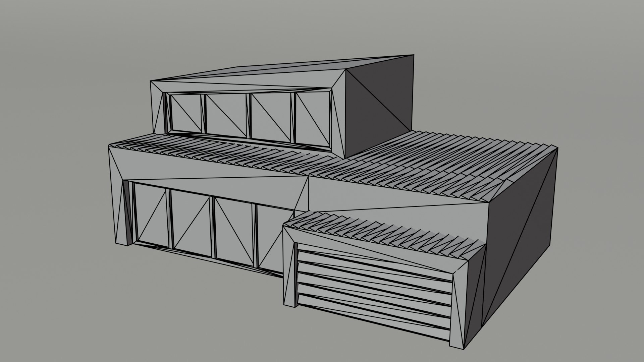Screen dimensions: 644x362
Task: Select the rightmost upper-floor window pane
Action: pyautogui.click(x=312, y=119)
